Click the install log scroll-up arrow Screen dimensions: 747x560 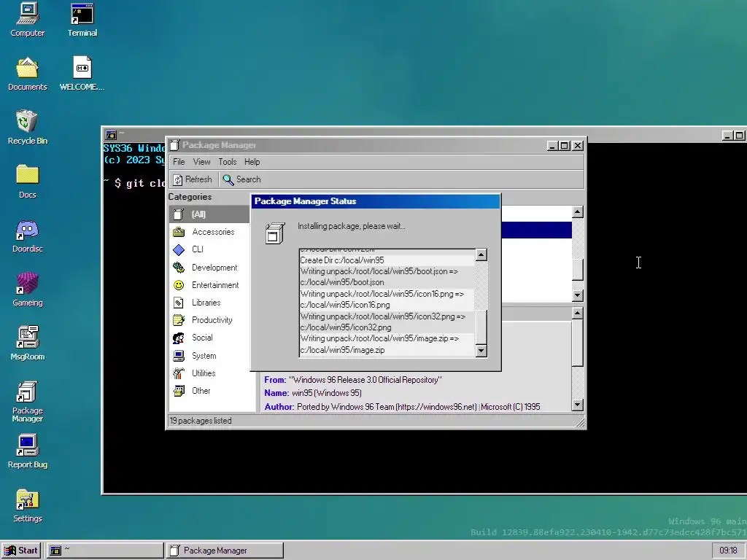[x=481, y=255]
